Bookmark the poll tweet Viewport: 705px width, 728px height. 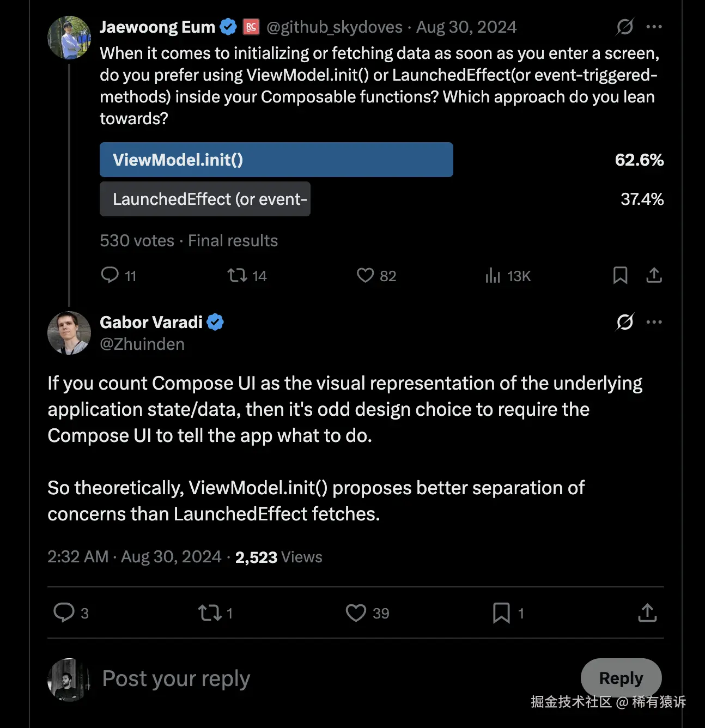(x=619, y=276)
